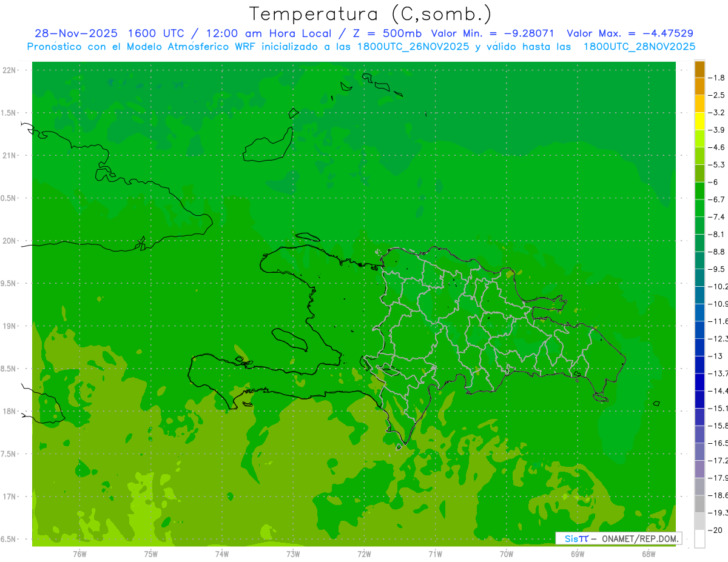The height and width of the screenshot is (562, 728).
Task: Click the orange swatch above -1.8
Action: point(699,69)
